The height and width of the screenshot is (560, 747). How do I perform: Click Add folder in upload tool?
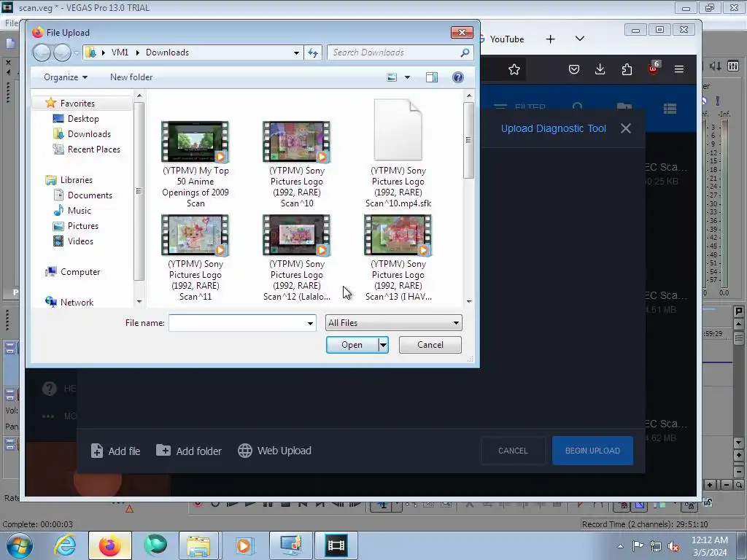pos(189,451)
